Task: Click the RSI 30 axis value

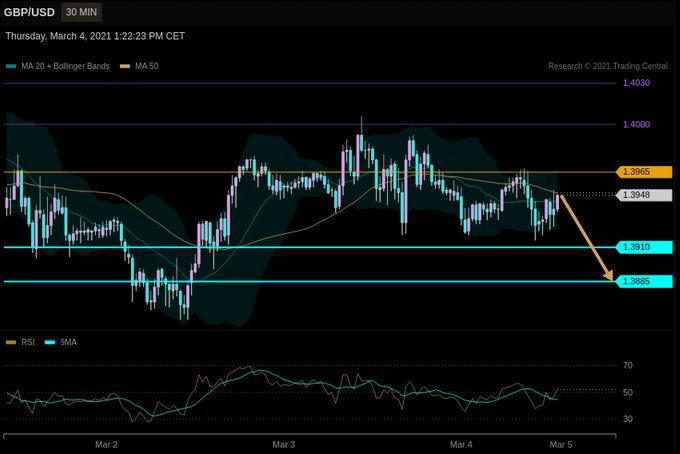Action: (x=628, y=419)
